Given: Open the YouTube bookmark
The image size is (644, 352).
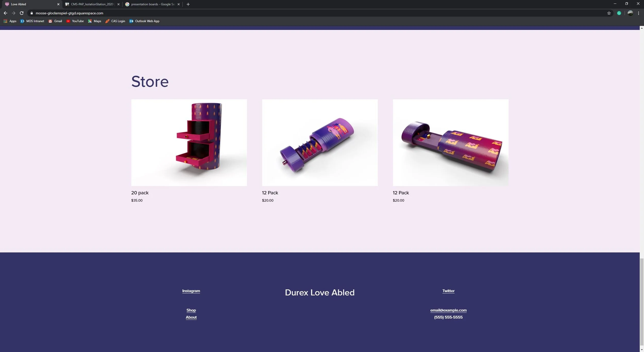Looking at the screenshot, I should click(75, 21).
